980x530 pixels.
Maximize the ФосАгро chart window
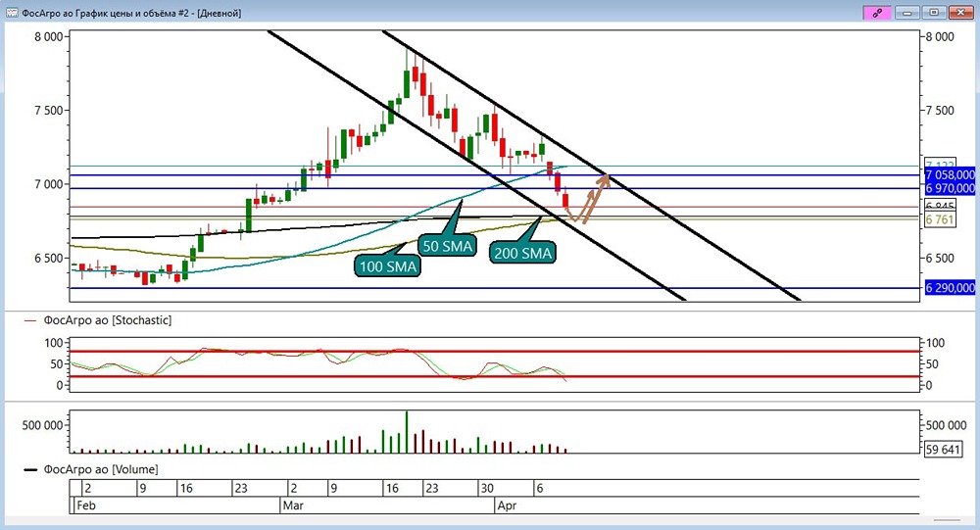pos(934,13)
